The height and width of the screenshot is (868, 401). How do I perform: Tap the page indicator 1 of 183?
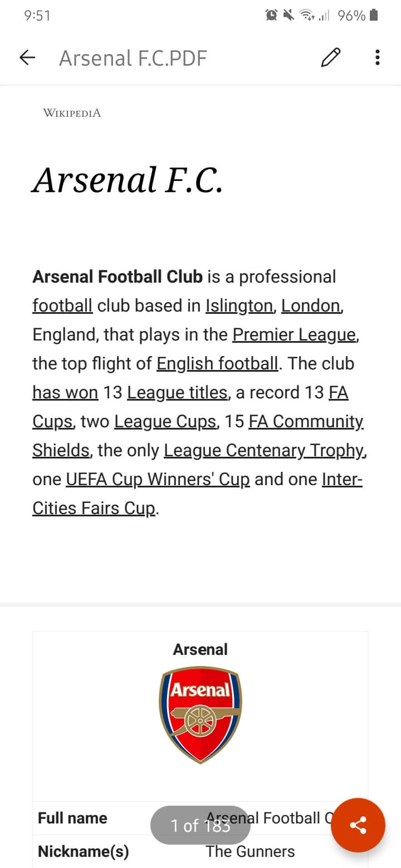(x=200, y=826)
